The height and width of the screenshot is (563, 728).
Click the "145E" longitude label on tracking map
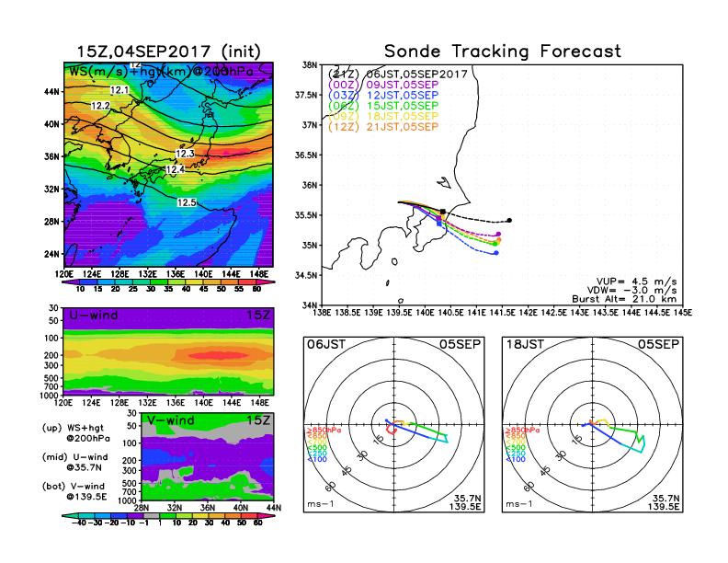click(x=682, y=313)
